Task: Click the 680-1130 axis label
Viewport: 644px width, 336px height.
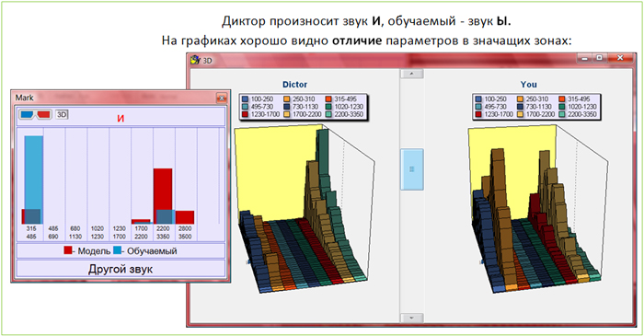Action: (75, 233)
